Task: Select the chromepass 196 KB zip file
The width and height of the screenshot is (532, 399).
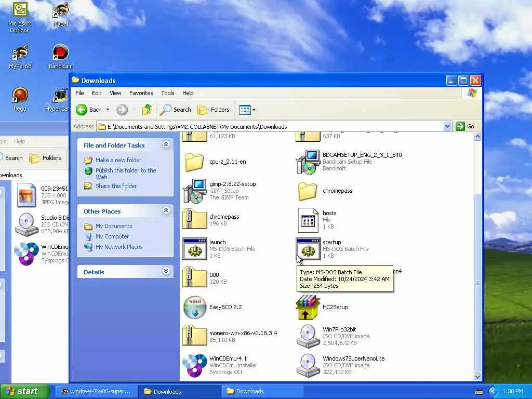Action: (211, 220)
